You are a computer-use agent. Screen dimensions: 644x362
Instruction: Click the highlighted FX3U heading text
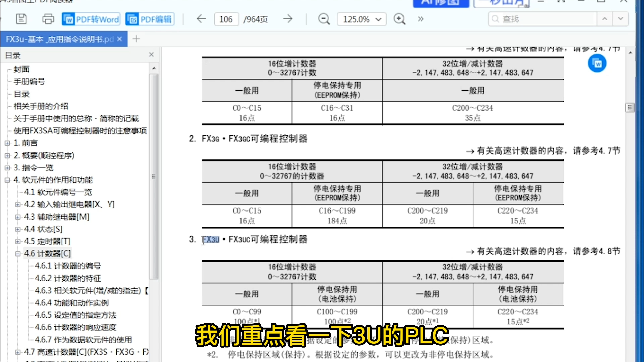tap(211, 239)
